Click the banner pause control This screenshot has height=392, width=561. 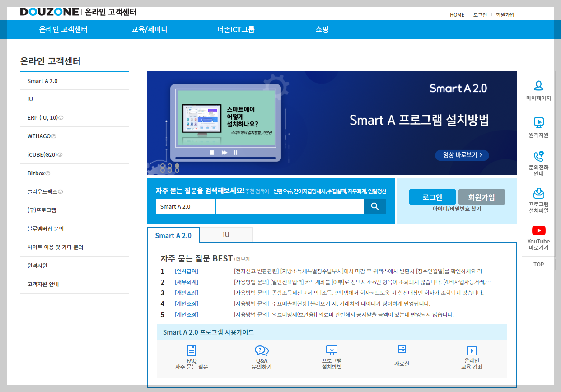[x=235, y=153]
